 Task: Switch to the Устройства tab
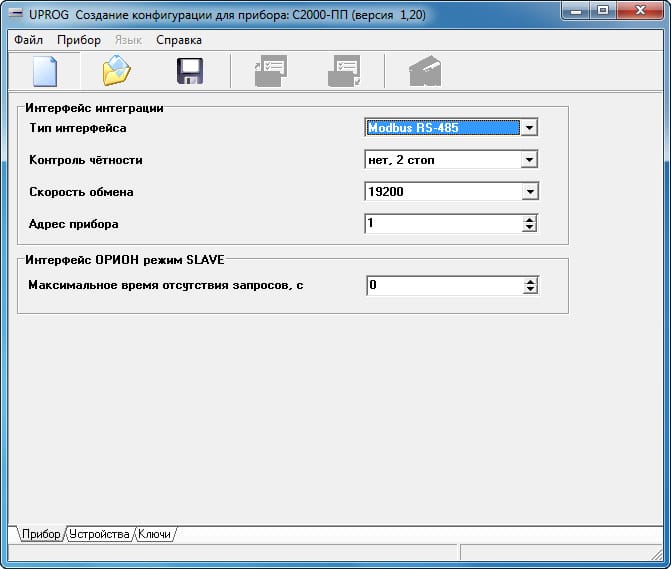point(99,534)
